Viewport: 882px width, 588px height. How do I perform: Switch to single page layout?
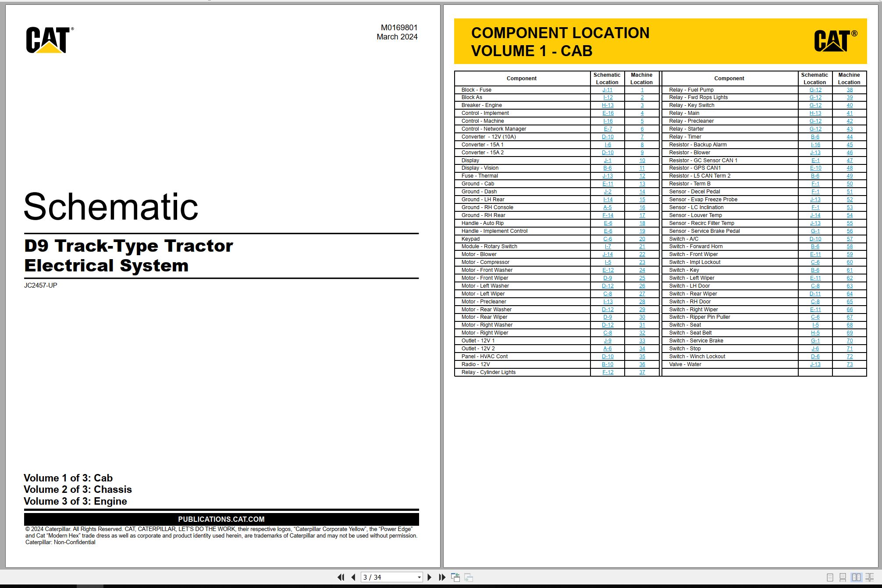click(x=830, y=577)
